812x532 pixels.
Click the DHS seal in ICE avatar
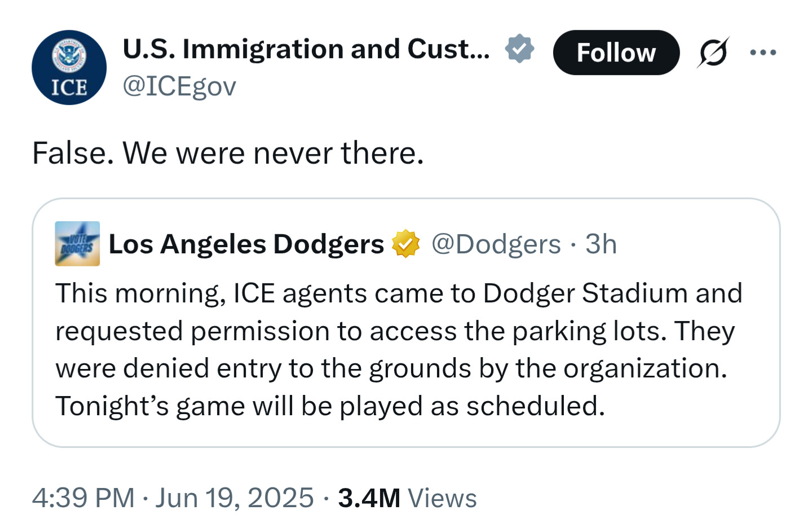69,55
